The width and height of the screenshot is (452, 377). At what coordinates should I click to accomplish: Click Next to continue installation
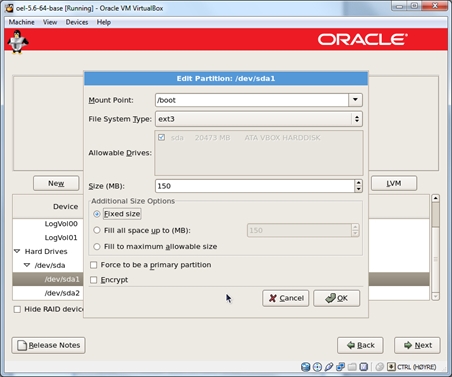point(417,345)
